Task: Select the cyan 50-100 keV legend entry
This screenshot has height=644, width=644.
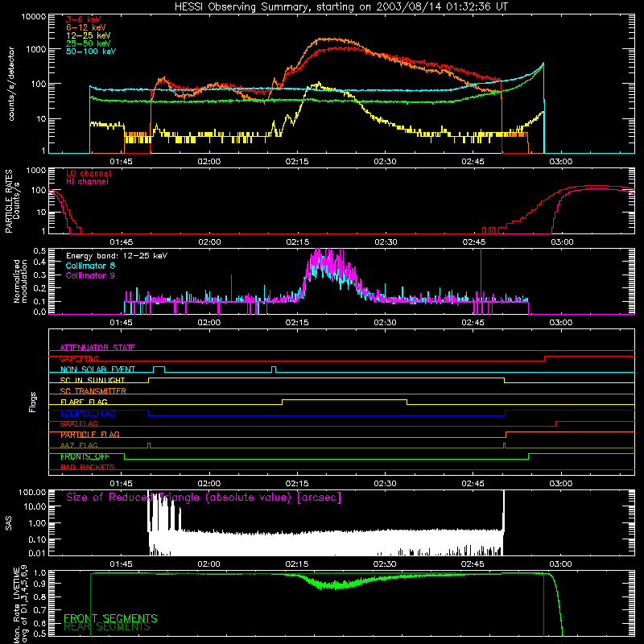Action: [91, 52]
